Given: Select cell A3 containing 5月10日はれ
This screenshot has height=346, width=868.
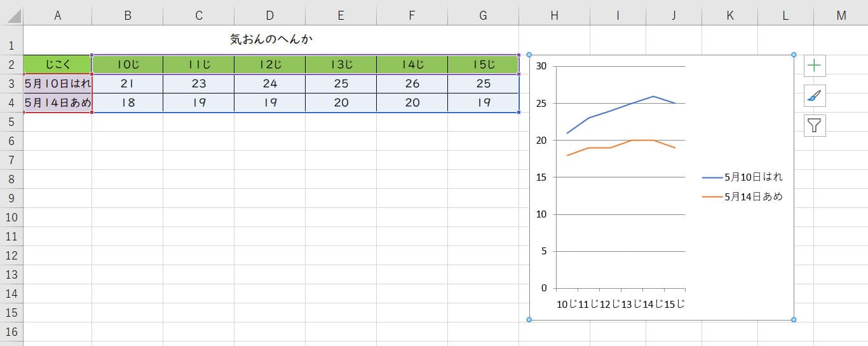Looking at the screenshot, I should tap(58, 84).
